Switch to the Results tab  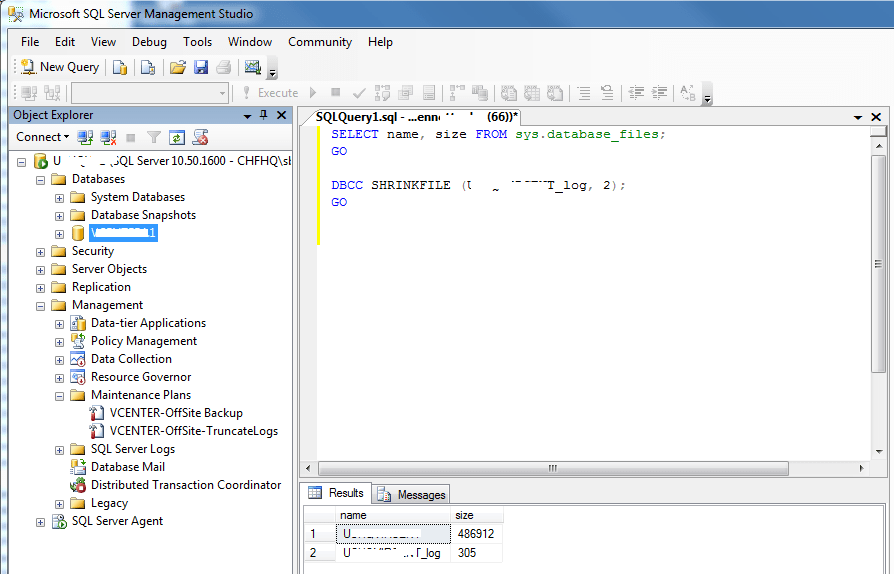tap(336, 493)
